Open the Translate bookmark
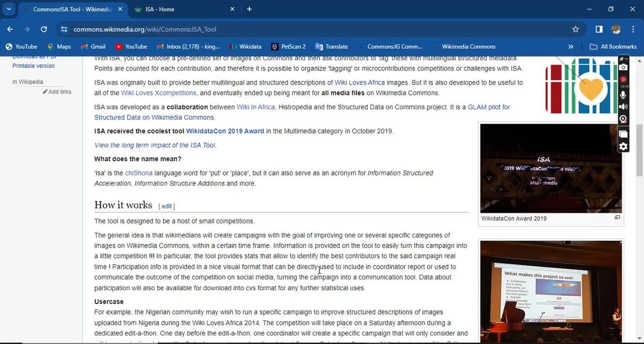The height and width of the screenshot is (344, 644). (x=332, y=47)
